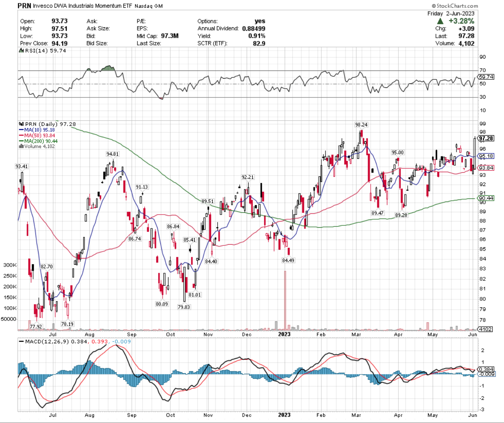Screen dimensions: 504x423
Task: Click the 59.74 RSI tag on right axis
Action: 486,77
